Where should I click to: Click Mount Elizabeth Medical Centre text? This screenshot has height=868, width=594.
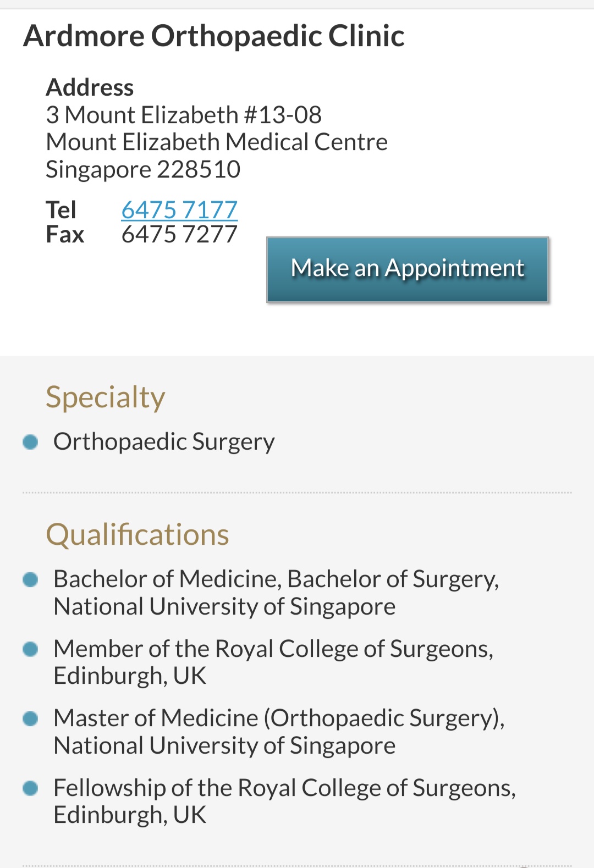[x=217, y=142]
